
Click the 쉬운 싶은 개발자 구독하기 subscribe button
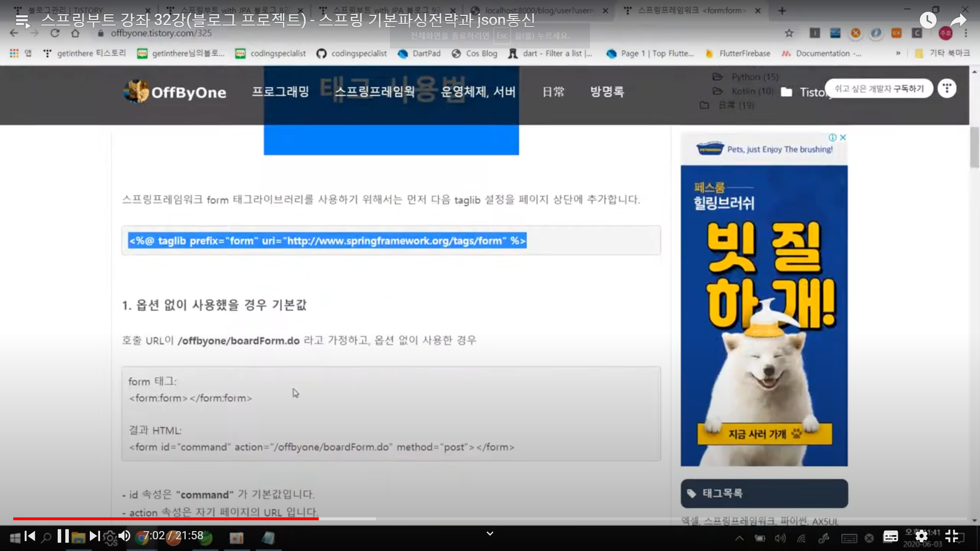(x=879, y=89)
